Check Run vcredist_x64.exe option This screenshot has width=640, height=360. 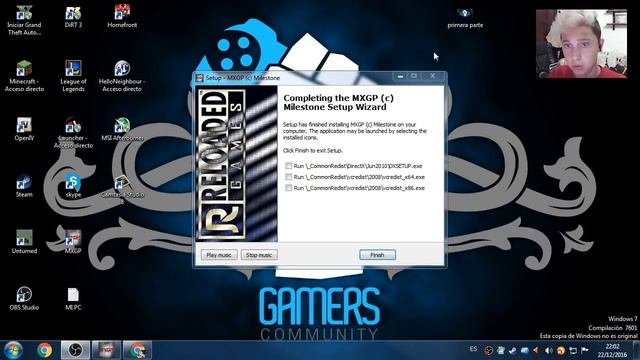point(289,177)
